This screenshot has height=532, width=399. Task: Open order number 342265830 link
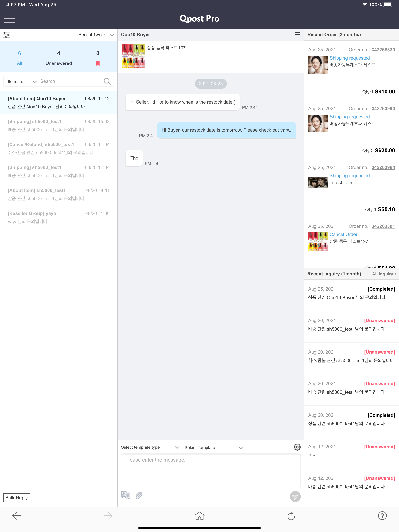click(x=383, y=50)
